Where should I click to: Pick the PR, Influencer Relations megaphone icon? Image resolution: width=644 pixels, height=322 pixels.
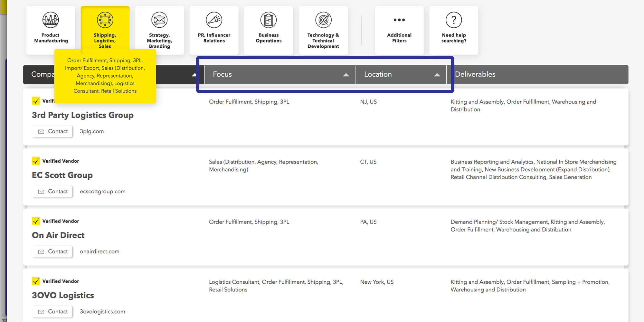tap(214, 20)
